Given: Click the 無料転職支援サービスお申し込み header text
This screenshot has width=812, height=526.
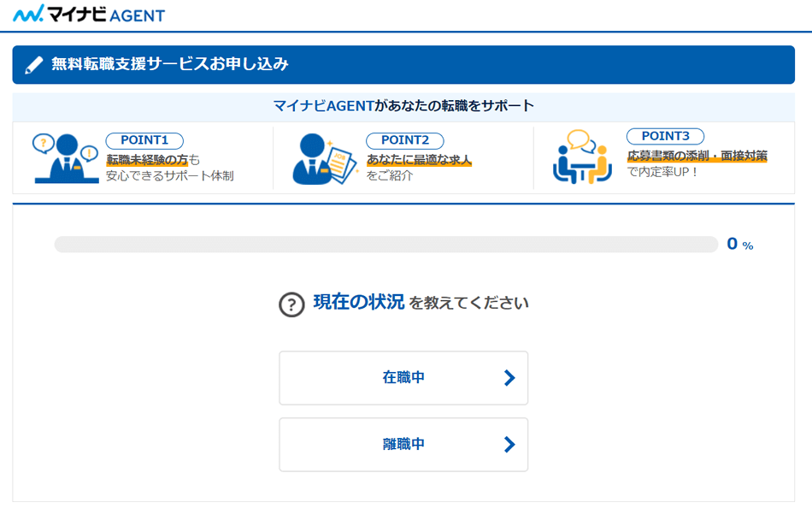Looking at the screenshot, I should 169,64.
